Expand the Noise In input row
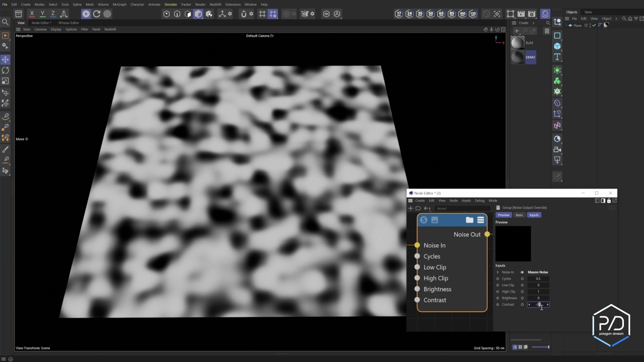This screenshot has width=644, height=362. click(498, 272)
